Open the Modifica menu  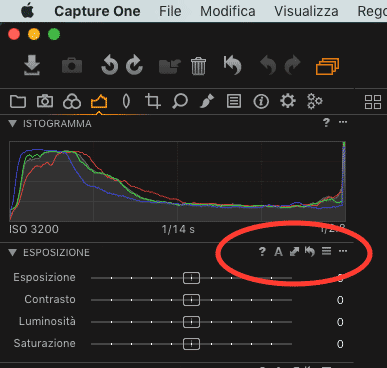(228, 11)
